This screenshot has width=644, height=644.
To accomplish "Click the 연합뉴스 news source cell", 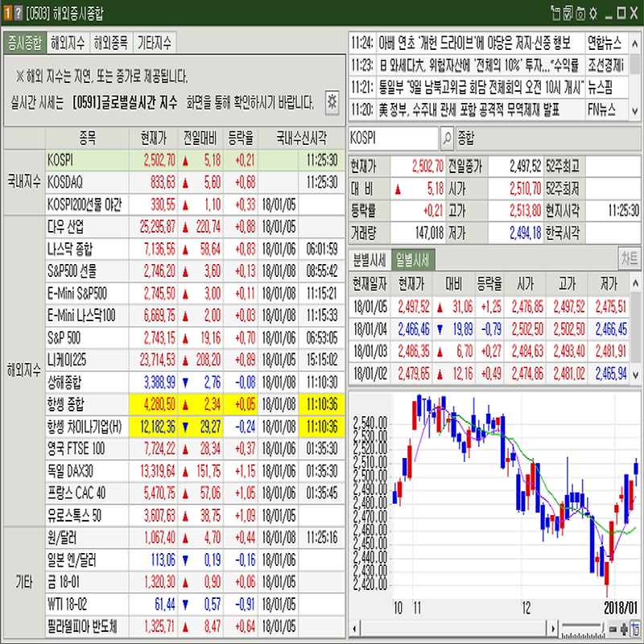I will click(x=607, y=43).
